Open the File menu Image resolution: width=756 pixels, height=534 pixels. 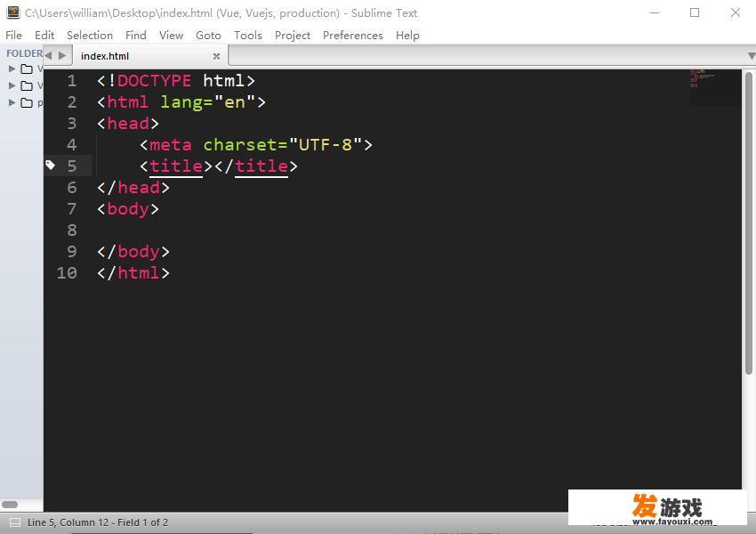13,36
